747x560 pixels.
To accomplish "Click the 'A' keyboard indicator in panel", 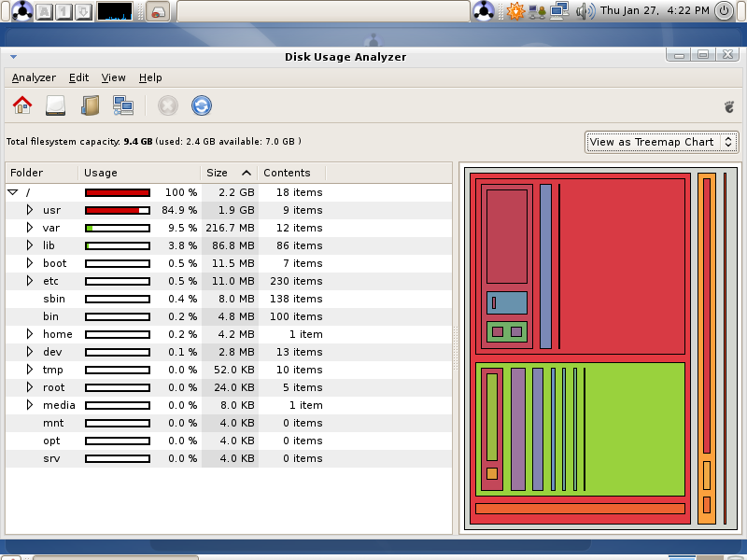I will tap(44, 11).
